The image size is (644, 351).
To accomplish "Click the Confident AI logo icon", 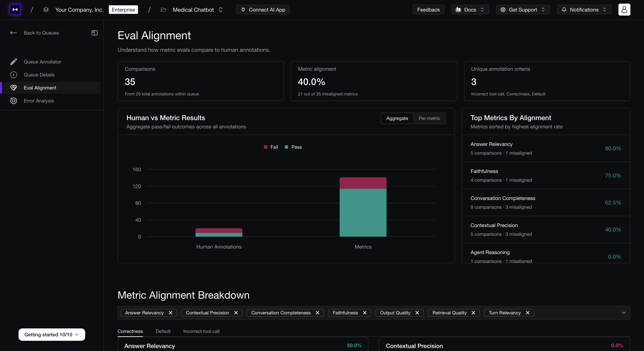I will (x=15, y=10).
